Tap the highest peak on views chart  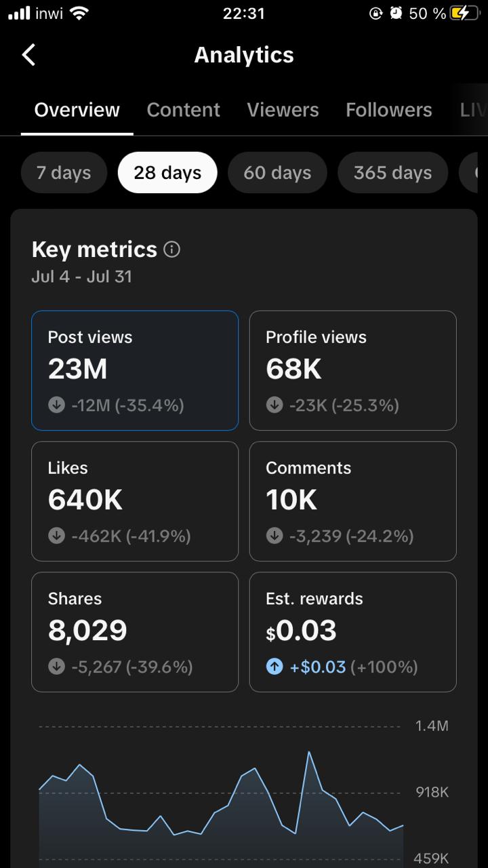(x=309, y=752)
